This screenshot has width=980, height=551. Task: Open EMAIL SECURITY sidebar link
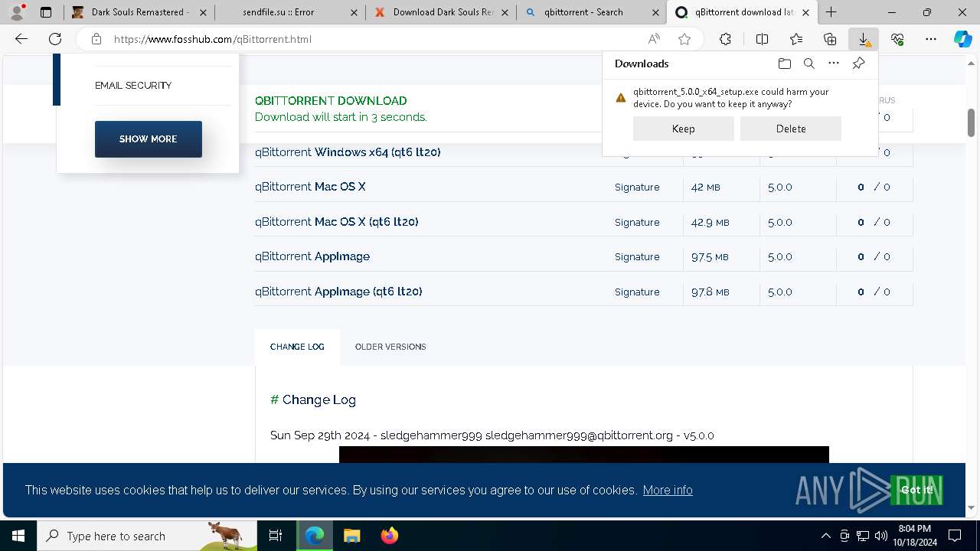pyautogui.click(x=133, y=85)
